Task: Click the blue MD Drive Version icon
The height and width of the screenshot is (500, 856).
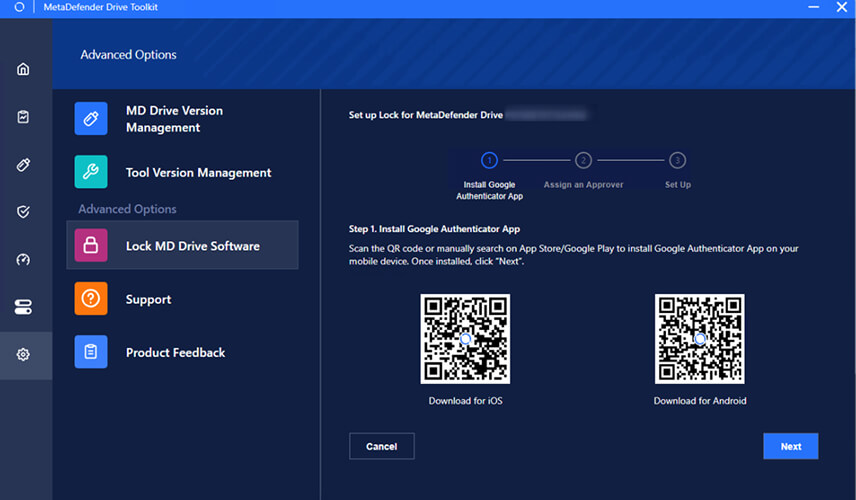Action: coord(91,118)
